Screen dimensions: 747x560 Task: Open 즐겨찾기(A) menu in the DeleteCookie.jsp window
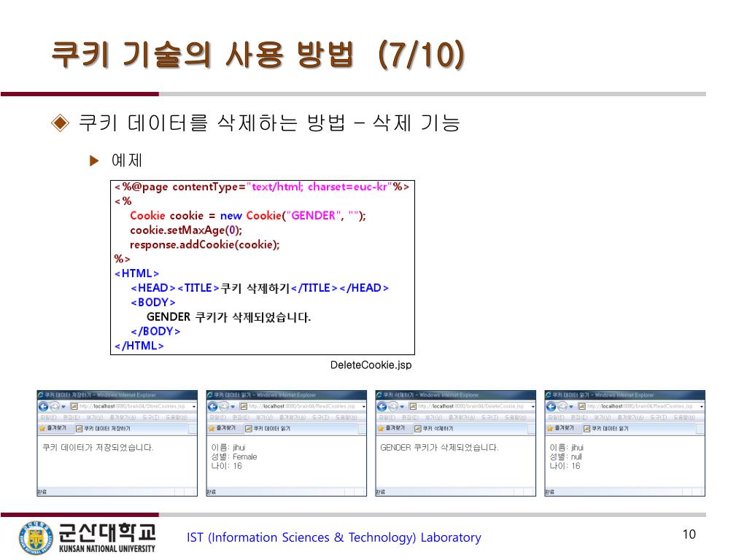[462, 418]
